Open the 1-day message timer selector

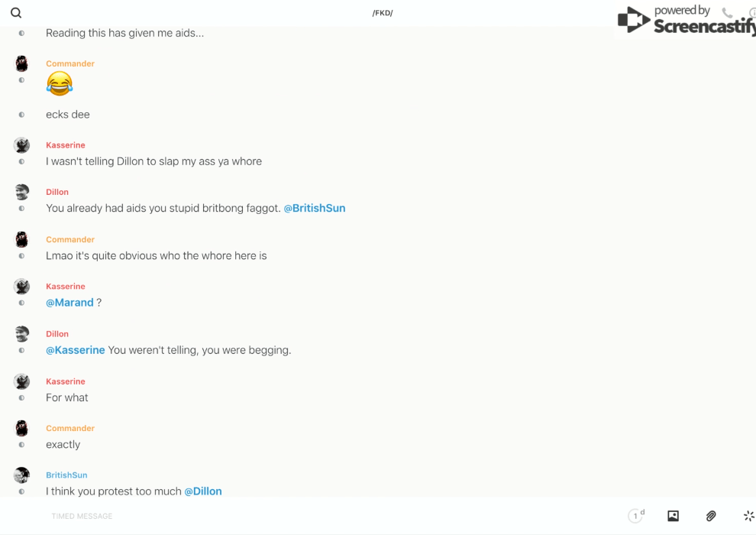(636, 516)
